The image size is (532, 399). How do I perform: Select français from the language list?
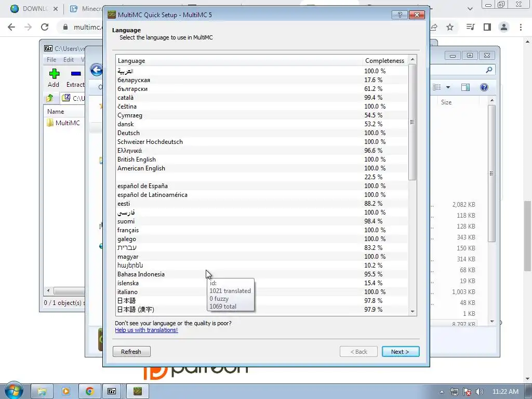tap(262, 230)
